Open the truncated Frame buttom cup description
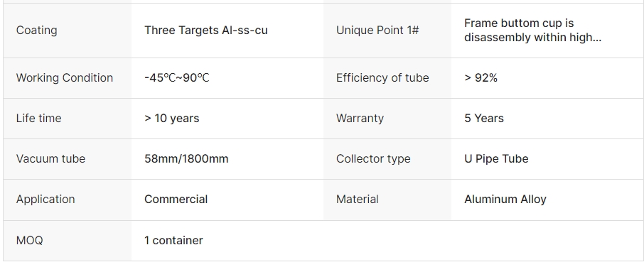 tap(532, 31)
